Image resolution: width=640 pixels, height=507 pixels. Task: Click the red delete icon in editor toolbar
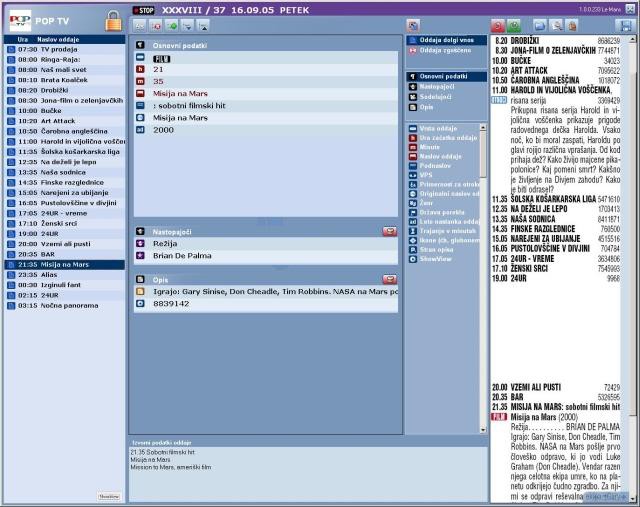157,24
